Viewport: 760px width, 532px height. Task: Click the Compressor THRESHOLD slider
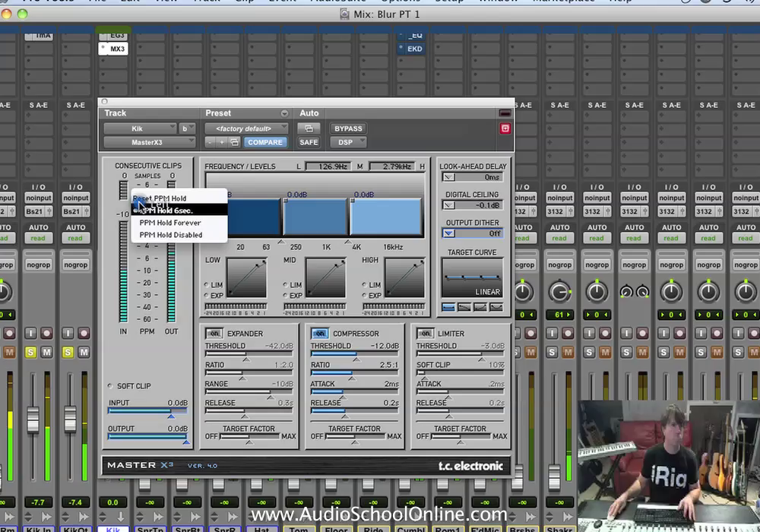[x=355, y=355]
